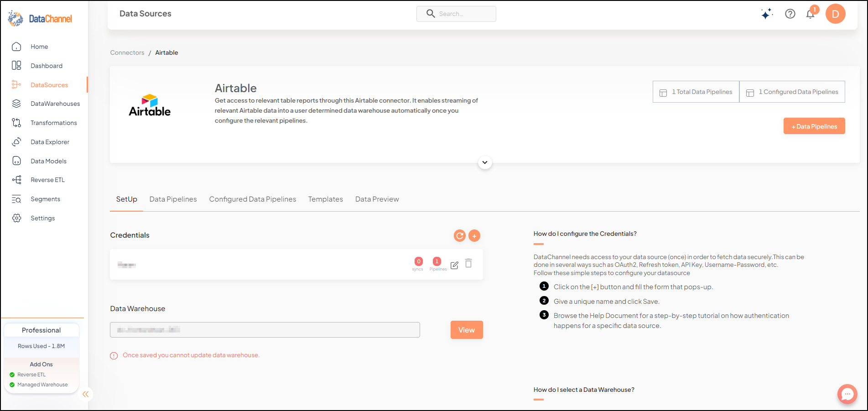
Task: Delete the saved credential
Action: coord(468,263)
